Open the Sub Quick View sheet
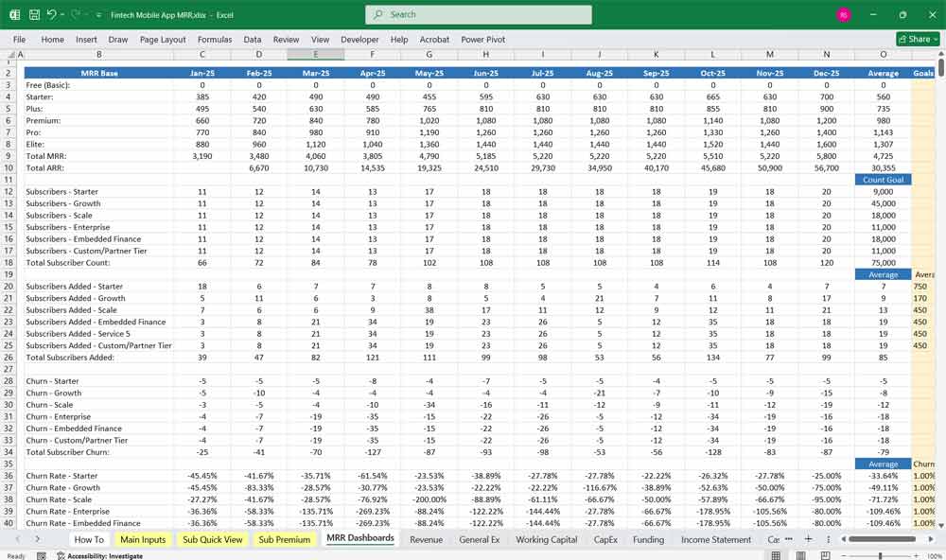Image resolution: width=946 pixels, height=560 pixels. tap(212, 539)
